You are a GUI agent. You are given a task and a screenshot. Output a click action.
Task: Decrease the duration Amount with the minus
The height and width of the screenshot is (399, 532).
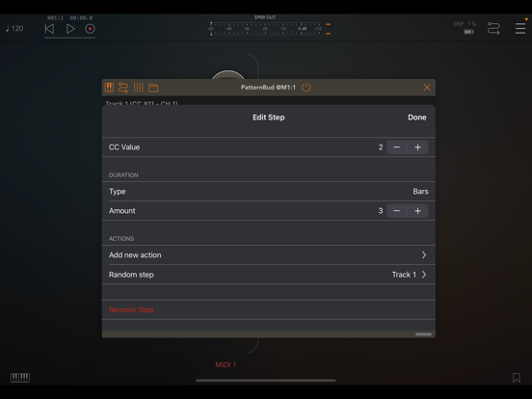click(397, 211)
